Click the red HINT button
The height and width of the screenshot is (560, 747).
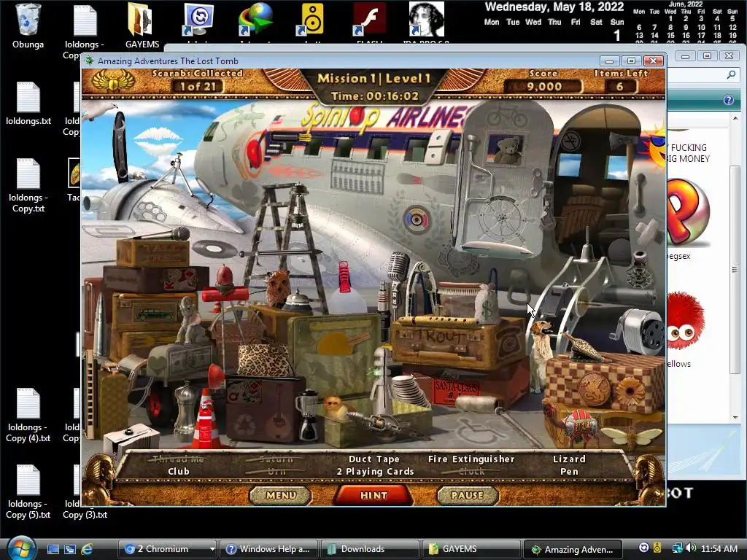click(373, 495)
